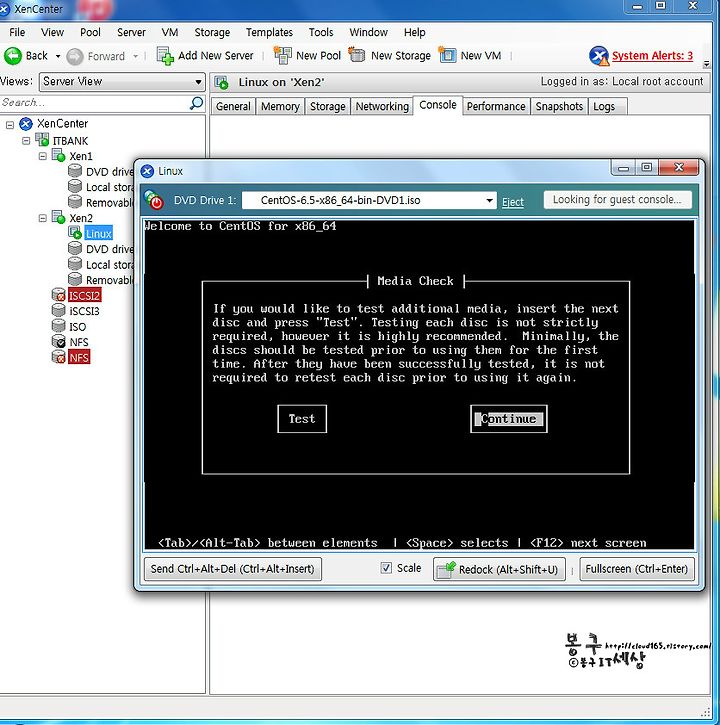Click the green Back arrow icon
Screen dimensions: 720x725
click(12, 56)
